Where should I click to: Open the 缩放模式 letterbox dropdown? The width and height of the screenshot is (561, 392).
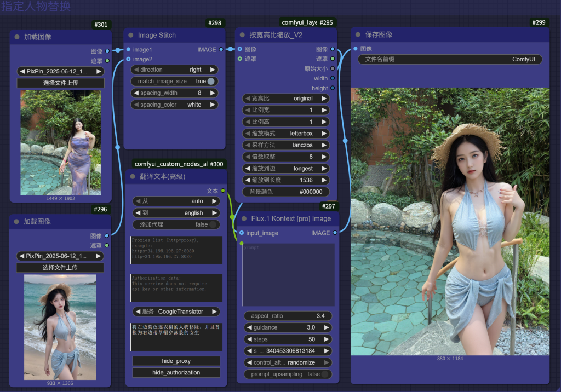pos(285,133)
